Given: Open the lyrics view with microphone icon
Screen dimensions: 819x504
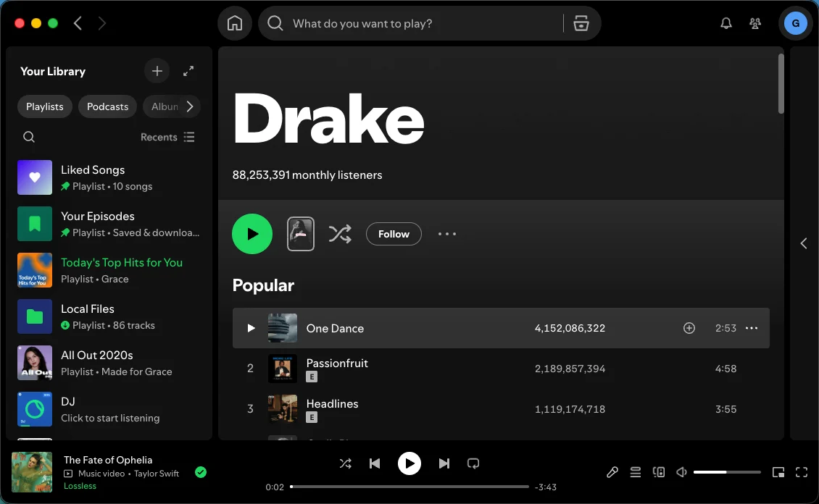Looking at the screenshot, I should (x=612, y=471).
